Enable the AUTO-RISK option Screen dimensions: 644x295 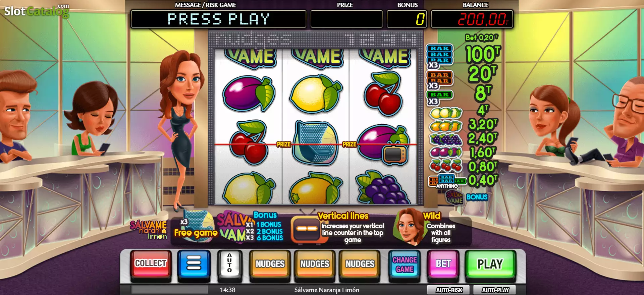[x=449, y=290]
